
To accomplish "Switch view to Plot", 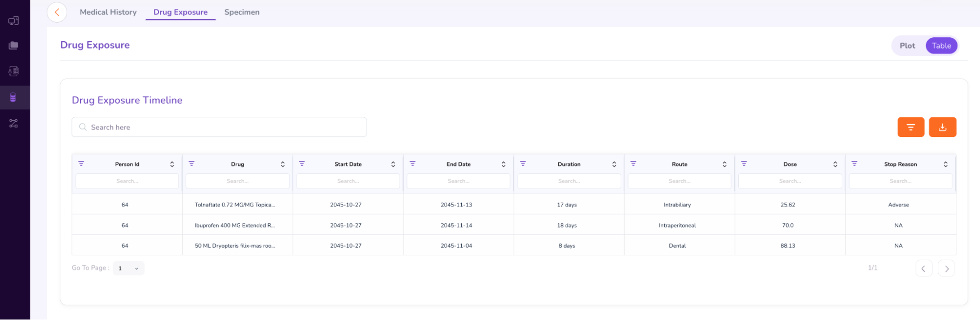I will pos(907,46).
